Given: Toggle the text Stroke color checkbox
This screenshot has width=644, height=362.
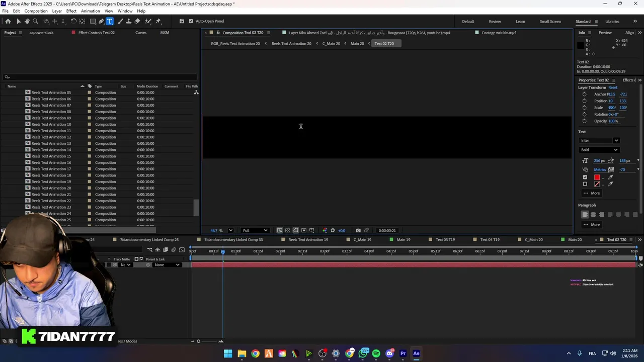Looking at the screenshot, I should (585, 184).
